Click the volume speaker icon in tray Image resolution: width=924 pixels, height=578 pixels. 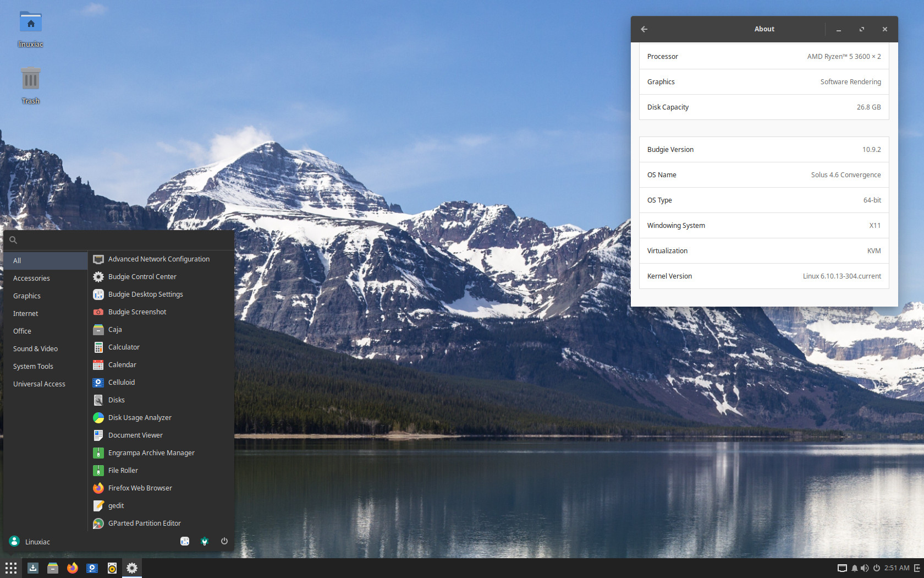click(x=865, y=568)
